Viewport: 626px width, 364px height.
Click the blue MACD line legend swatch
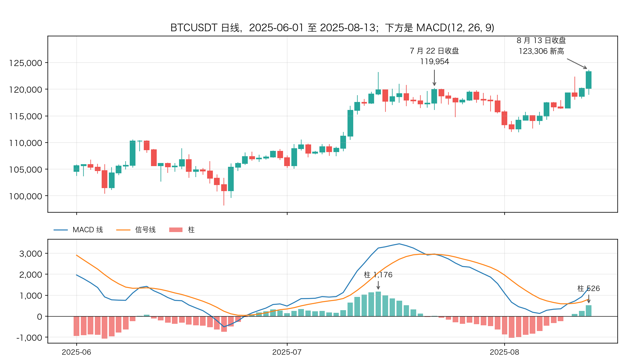point(61,230)
